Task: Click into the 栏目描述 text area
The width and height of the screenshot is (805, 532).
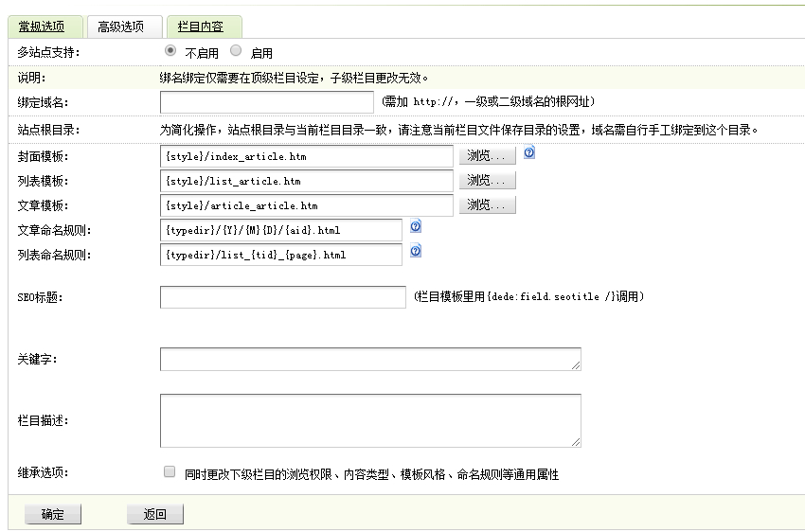Action: (x=370, y=419)
